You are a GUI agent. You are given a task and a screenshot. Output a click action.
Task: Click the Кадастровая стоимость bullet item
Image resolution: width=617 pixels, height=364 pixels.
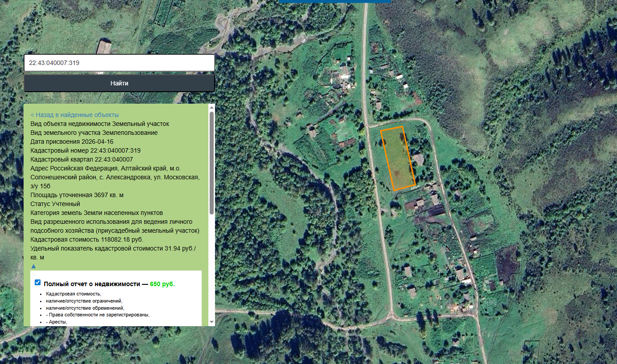point(73,294)
